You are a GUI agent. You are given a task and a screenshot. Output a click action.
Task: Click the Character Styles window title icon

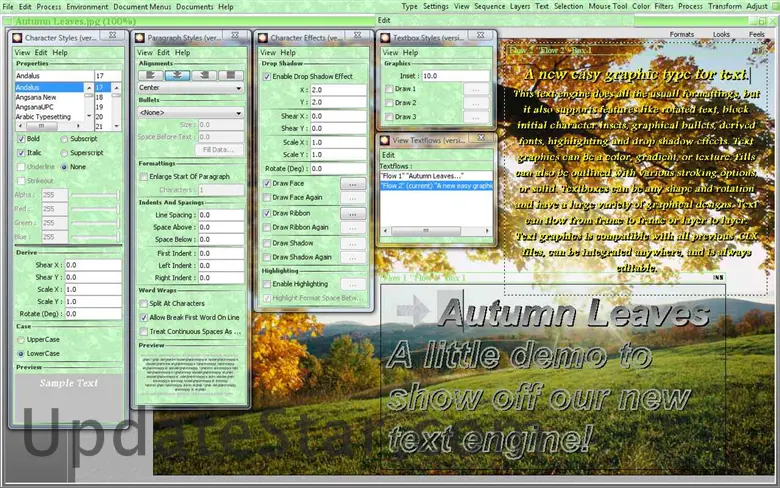tap(18, 38)
